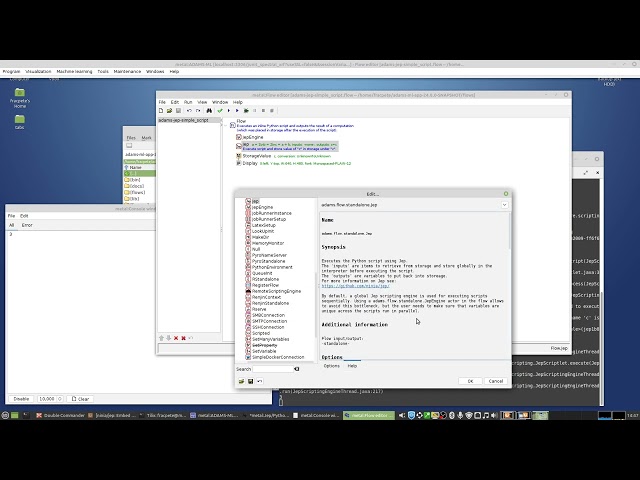Click the red X remove icon below flow list
The width and height of the screenshot is (640, 480).
pyautogui.click(x=176, y=338)
